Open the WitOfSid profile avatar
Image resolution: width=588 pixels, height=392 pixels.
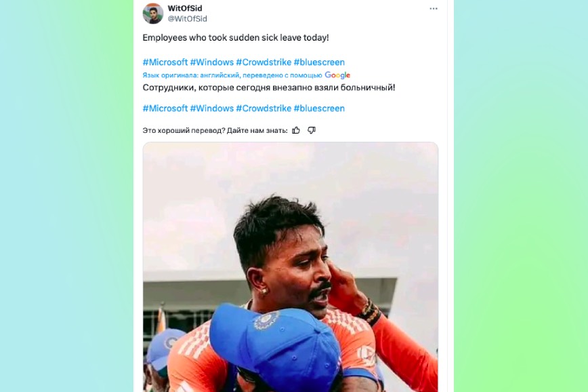pyautogui.click(x=153, y=13)
